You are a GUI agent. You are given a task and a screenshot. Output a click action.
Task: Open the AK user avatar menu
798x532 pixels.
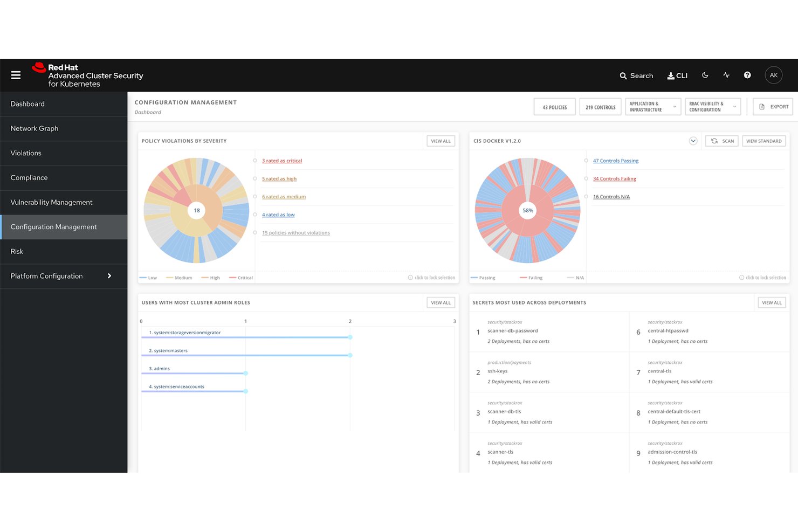(x=774, y=75)
